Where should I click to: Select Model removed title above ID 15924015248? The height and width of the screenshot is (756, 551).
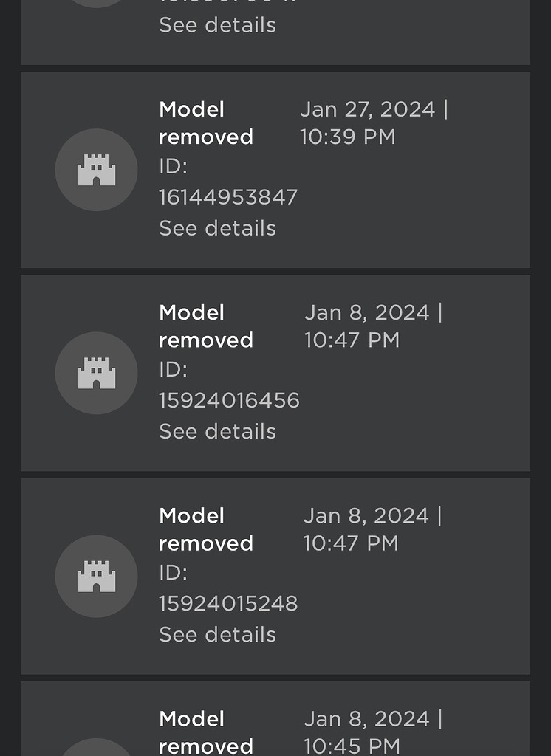click(x=206, y=529)
